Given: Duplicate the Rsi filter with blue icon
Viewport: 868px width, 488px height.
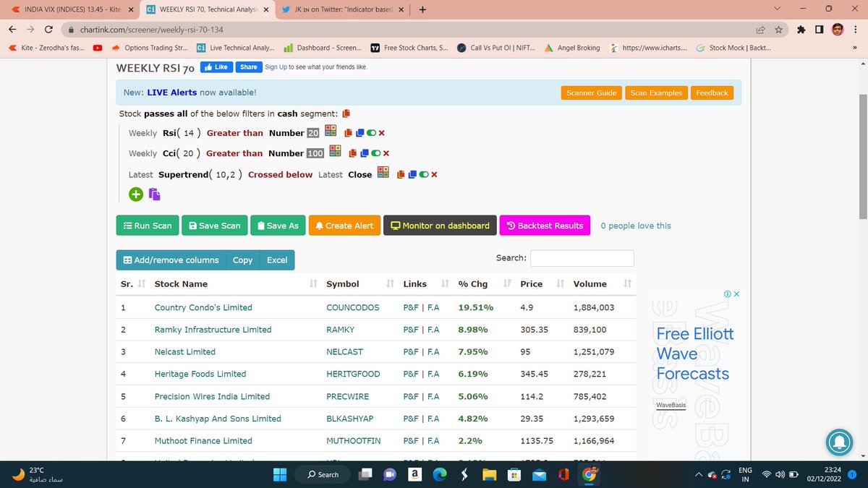Looking at the screenshot, I should (359, 133).
